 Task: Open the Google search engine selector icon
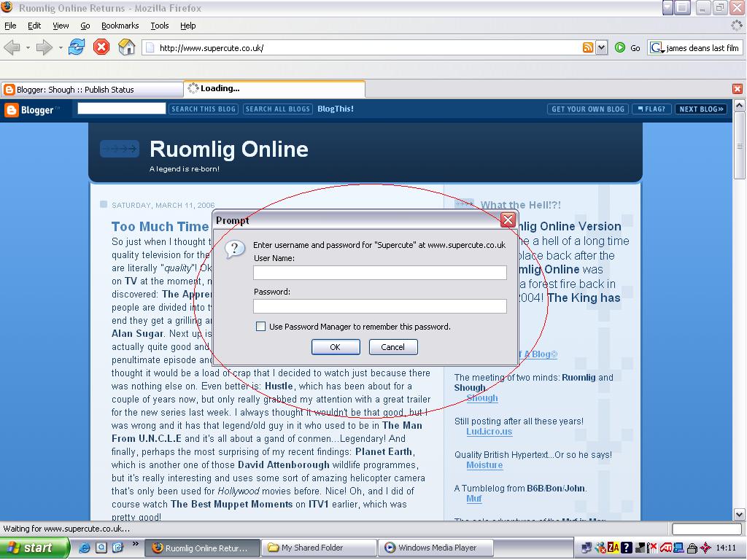(x=657, y=47)
